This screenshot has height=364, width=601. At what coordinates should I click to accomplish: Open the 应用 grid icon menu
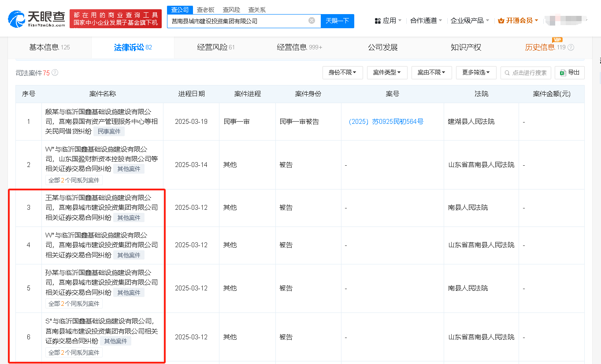click(x=378, y=20)
